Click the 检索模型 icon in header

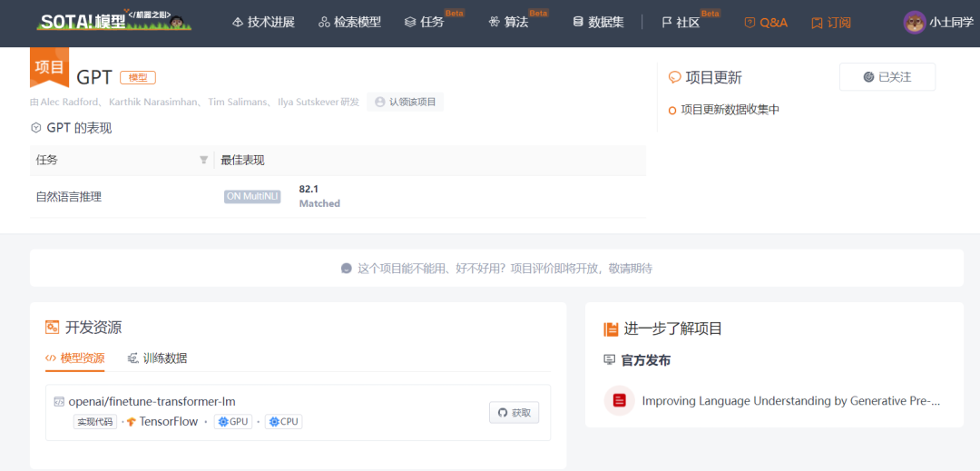(x=324, y=23)
